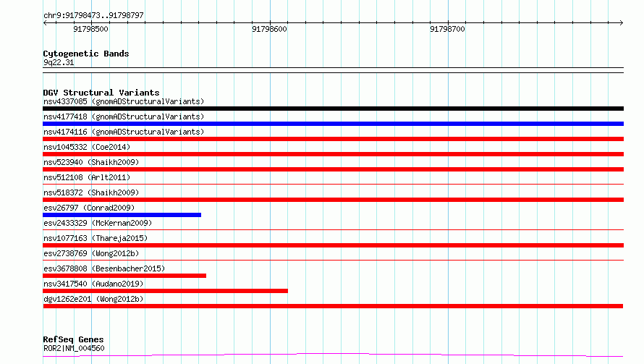This screenshot has width=644, height=364.
Task: Click the nsv1077163 (Thareja2015) label
Action: point(96,238)
